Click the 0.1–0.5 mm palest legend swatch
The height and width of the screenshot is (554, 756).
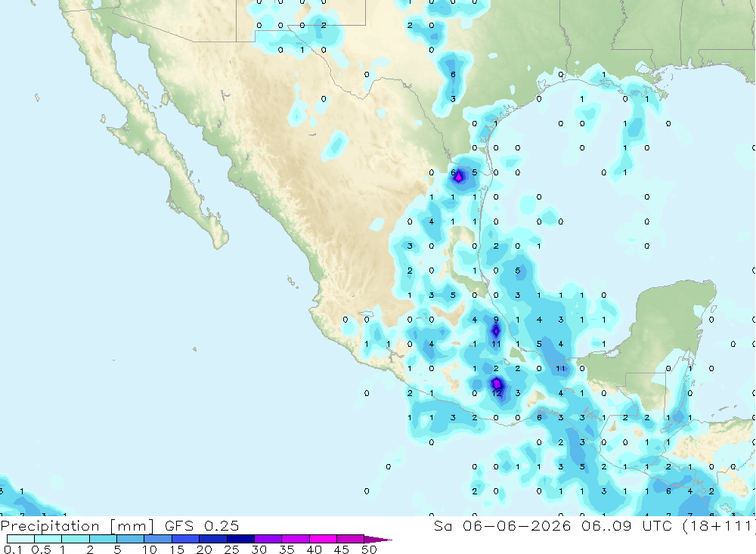pos(20,539)
